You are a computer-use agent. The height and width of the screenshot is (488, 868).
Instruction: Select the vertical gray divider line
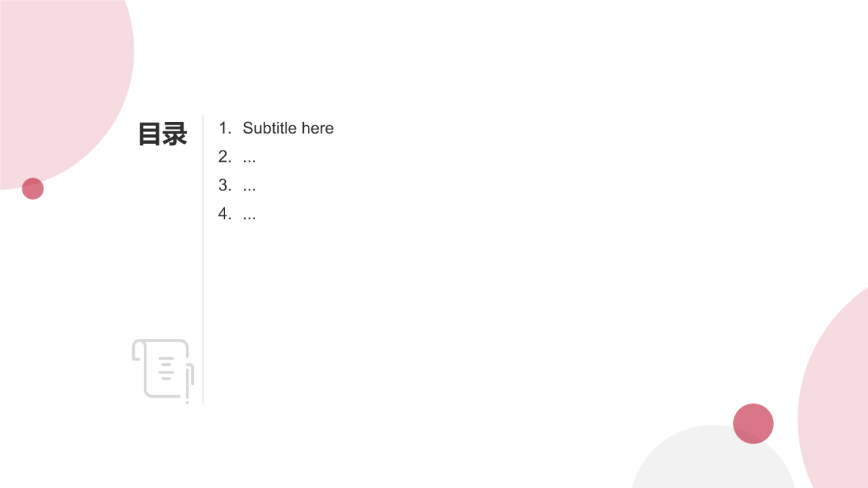pos(203,259)
